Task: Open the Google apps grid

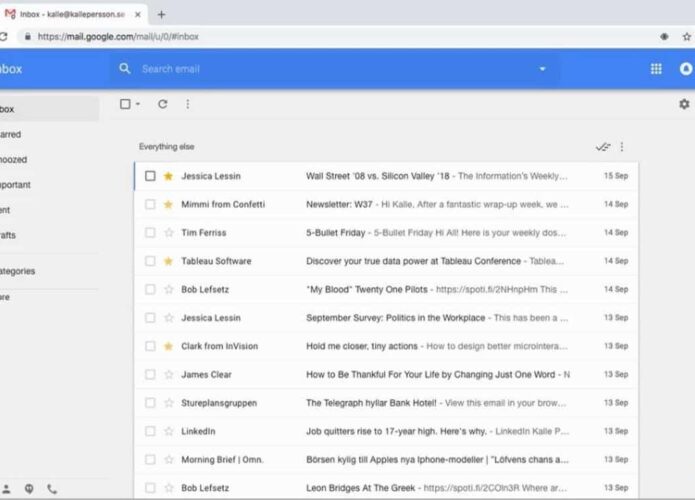Action: point(656,69)
